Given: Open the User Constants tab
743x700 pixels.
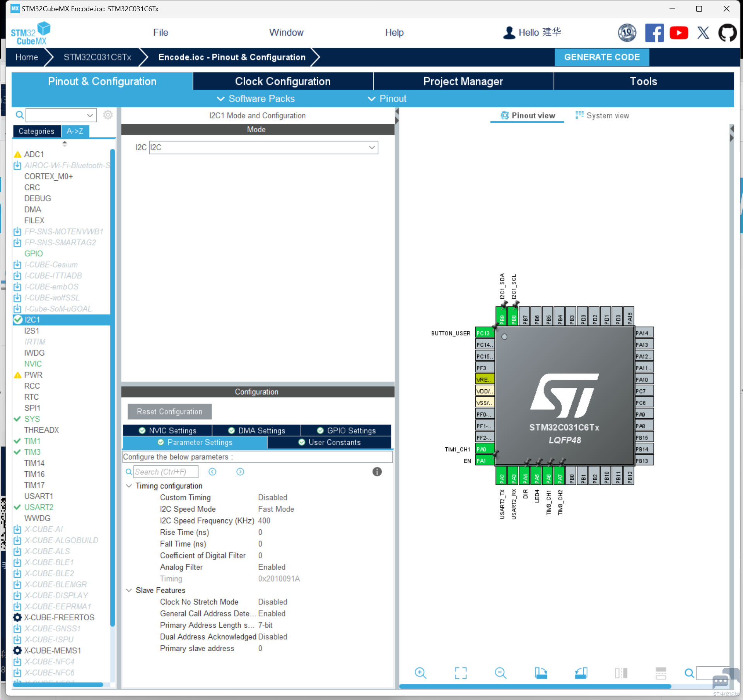Looking at the screenshot, I should 329,442.
